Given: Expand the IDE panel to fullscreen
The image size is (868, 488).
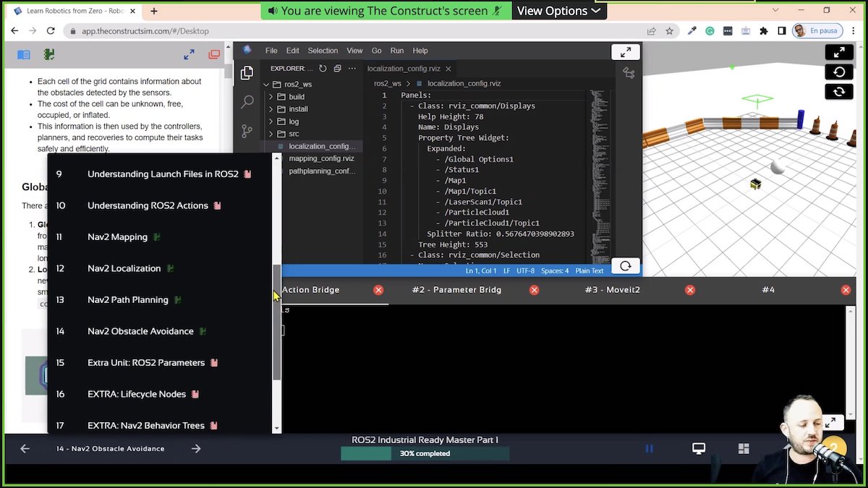Looking at the screenshot, I should [x=625, y=52].
